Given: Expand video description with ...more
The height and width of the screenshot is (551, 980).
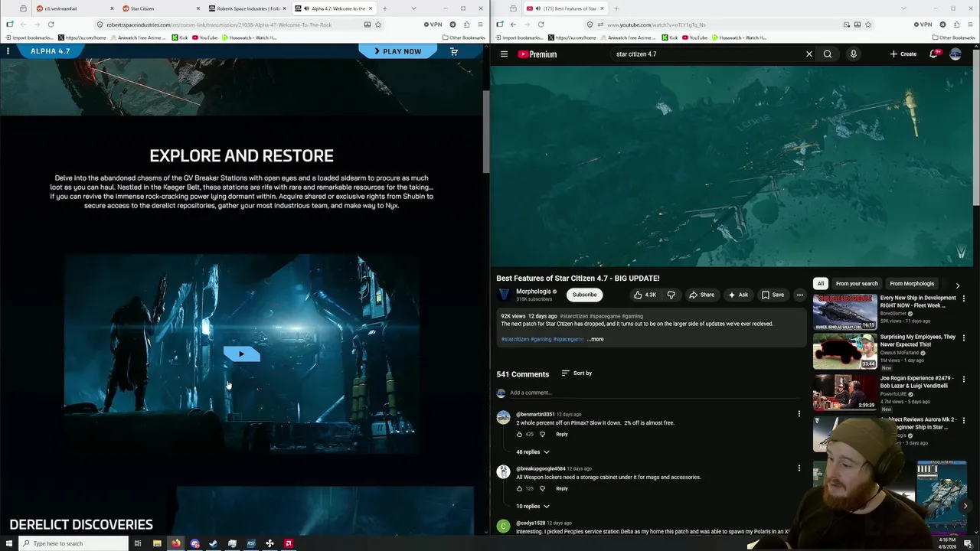Looking at the screenshot, I should click(596, 339).
